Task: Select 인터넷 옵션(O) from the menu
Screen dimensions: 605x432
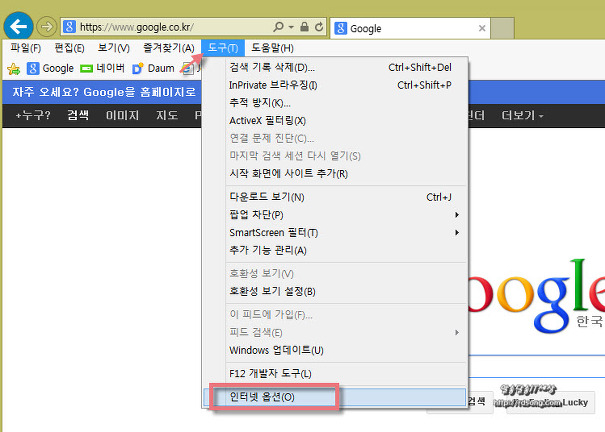Action: click(262, 397)
